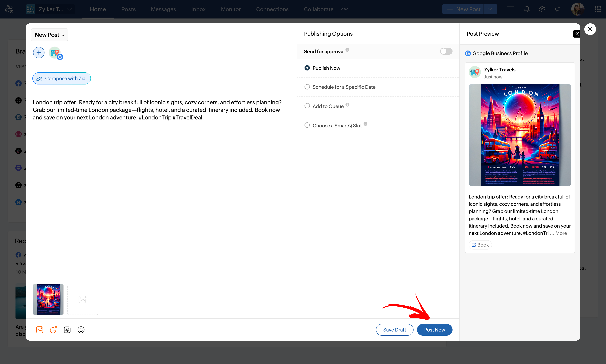Click the add image icon in bottom toolbar
The height and width of the screenshot is (364, 606).
click(40, 330)
